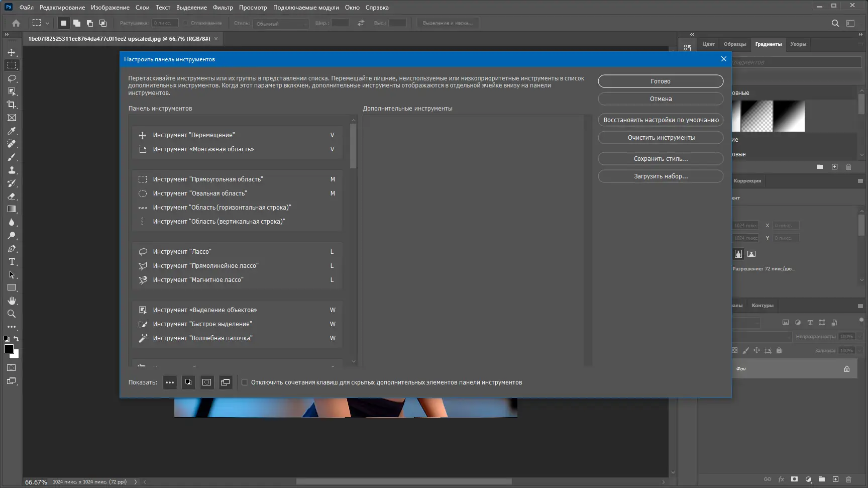The image size is (868, 488).
Task: Select the Frame tool in left toolbar
Action: tap(12, 118)
